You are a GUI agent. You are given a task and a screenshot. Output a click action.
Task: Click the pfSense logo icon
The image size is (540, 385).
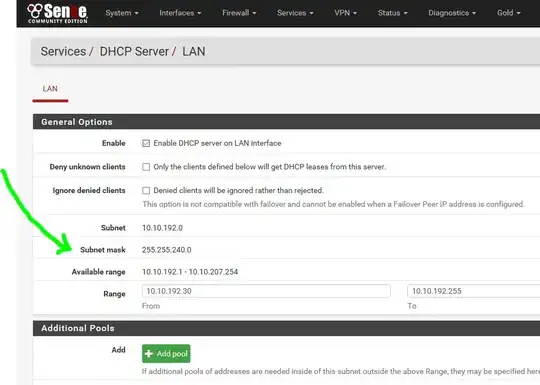57,13
